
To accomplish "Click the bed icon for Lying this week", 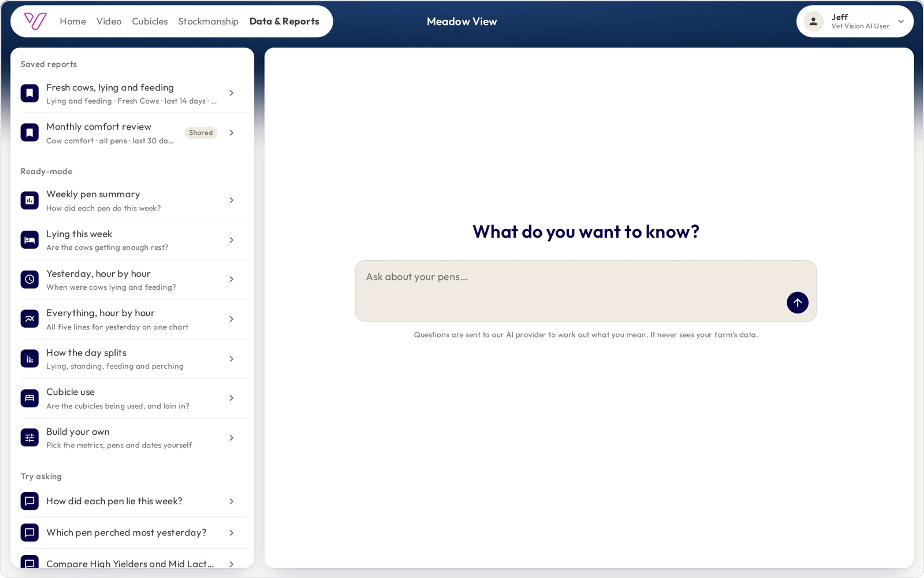I will tap(29, 240).
